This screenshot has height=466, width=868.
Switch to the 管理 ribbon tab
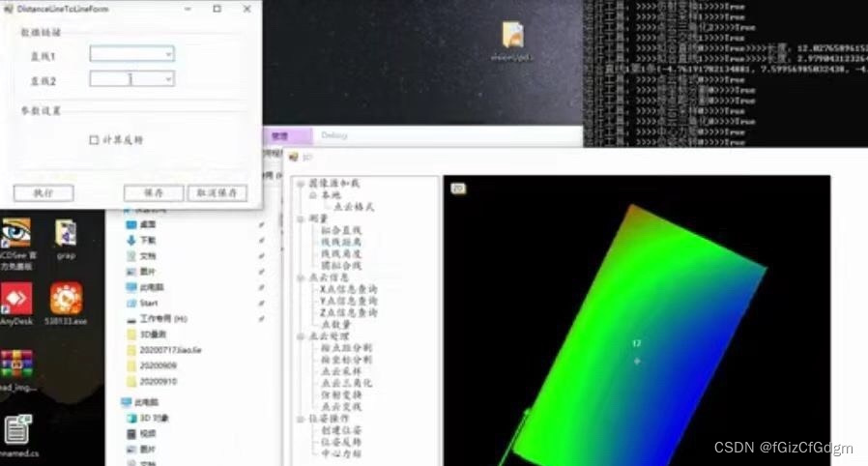pos(280,135)
